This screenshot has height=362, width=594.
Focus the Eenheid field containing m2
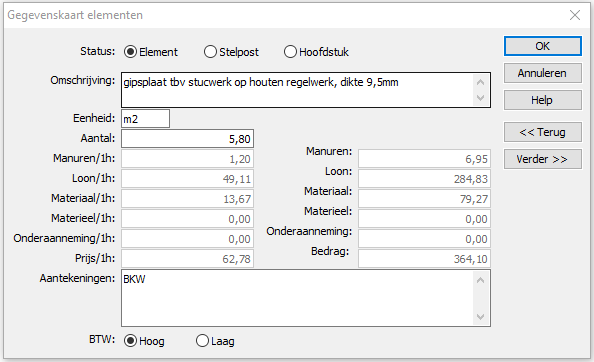coord(145,119)
